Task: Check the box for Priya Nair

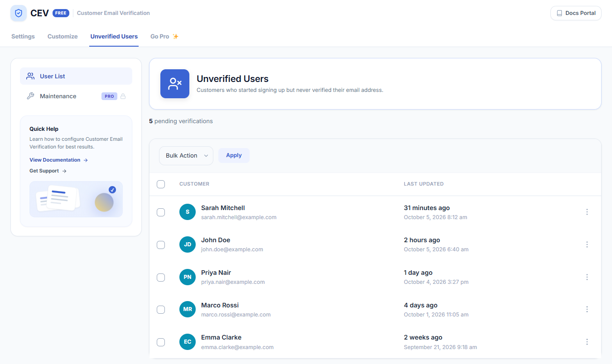Action: tap(161, 278)
